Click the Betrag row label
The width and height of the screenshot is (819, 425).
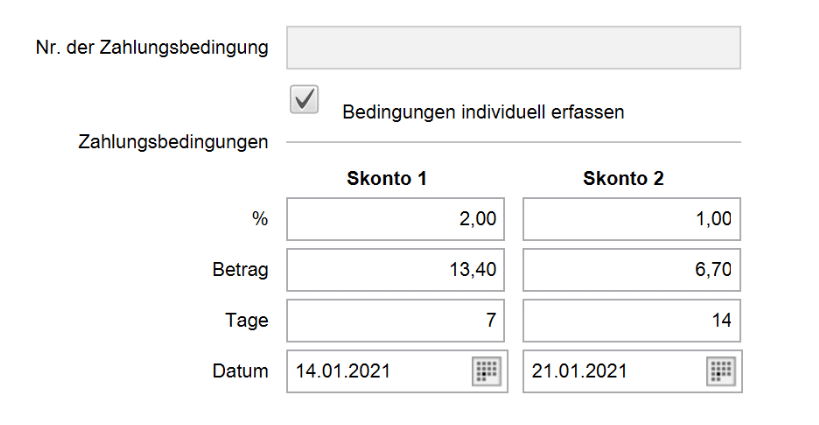[x=242, y=270]
